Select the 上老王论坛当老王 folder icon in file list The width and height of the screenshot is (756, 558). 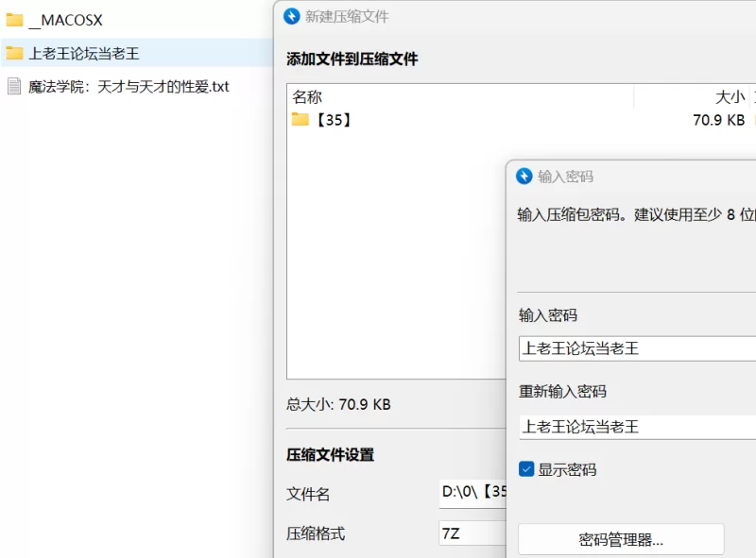tap(14, 53)
